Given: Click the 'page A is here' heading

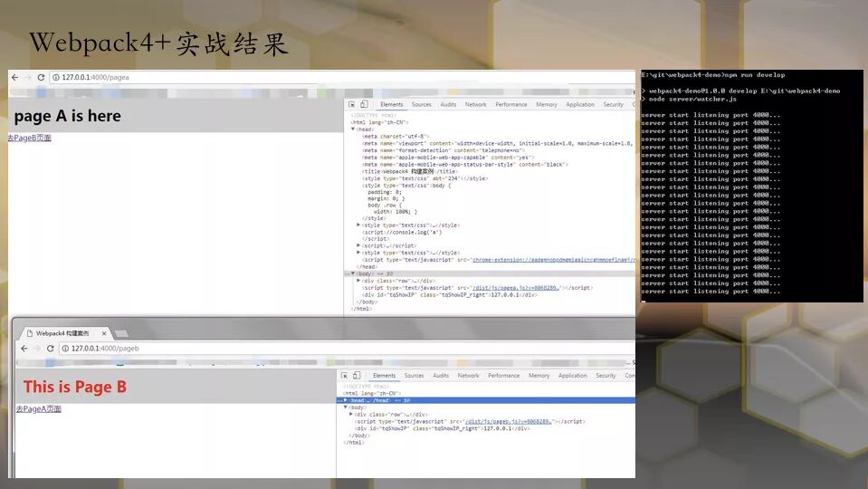Looking at the screenshot, I should 68,116.
